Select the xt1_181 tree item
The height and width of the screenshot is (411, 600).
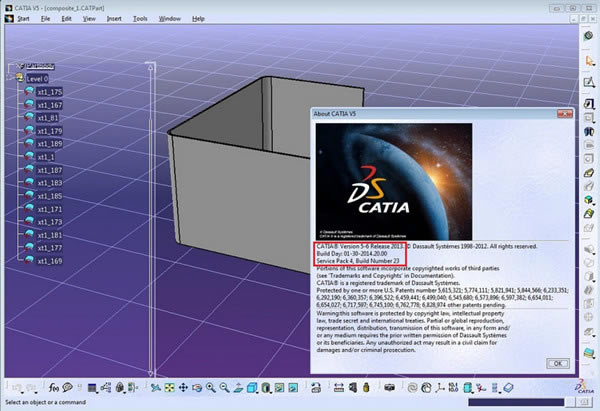49,235
